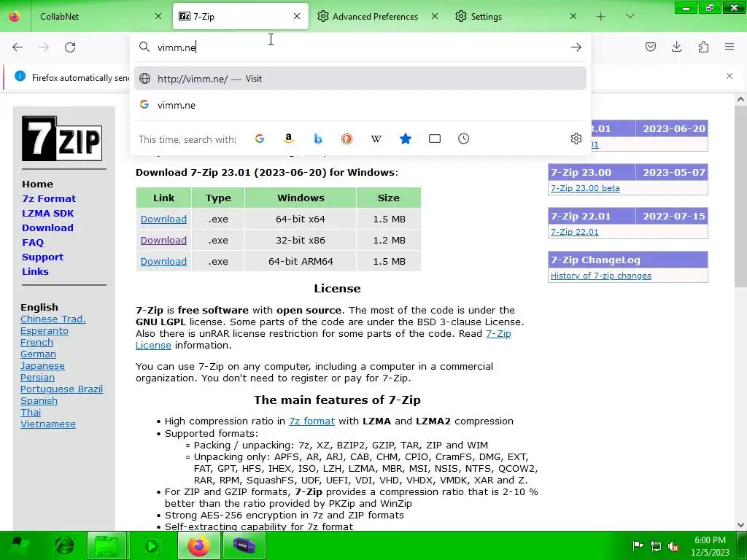Viewport: 747px width, 560px height.
Task: Open search settings gear icon
Action: click(x=576, y=139)
